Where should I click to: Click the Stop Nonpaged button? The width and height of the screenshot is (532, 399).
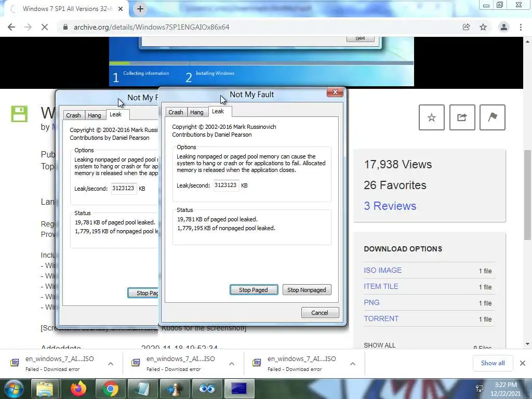(x=307, y=290)
